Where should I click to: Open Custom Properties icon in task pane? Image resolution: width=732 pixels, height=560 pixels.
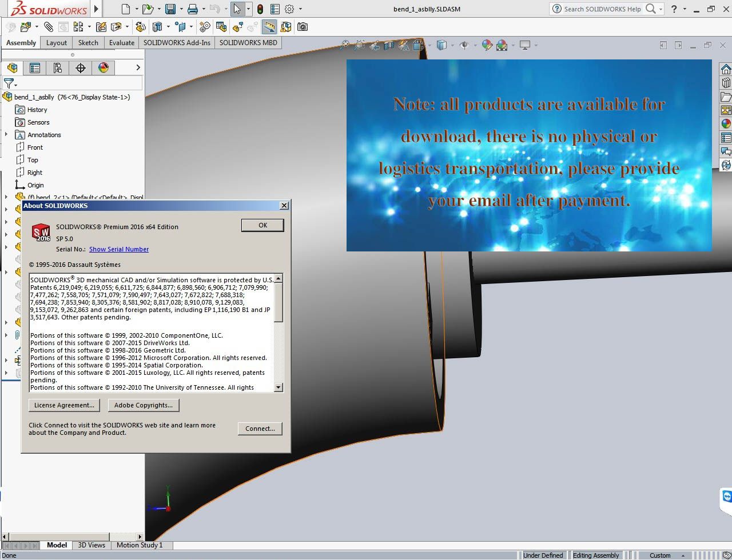726,138
